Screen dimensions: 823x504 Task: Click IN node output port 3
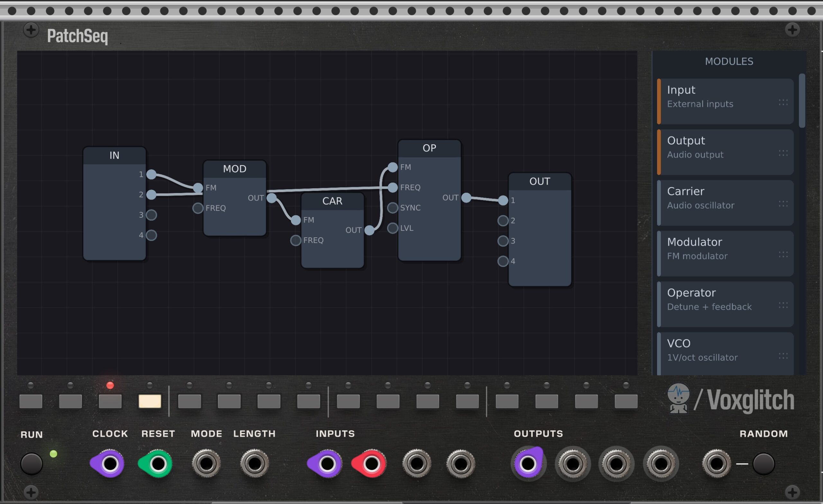click(151, 215)
